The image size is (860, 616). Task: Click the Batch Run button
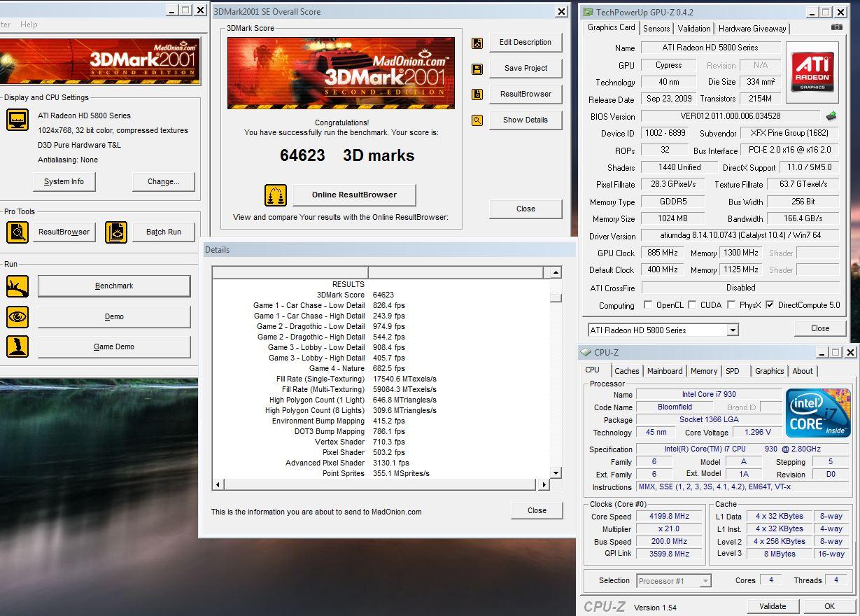click(163, 232)
